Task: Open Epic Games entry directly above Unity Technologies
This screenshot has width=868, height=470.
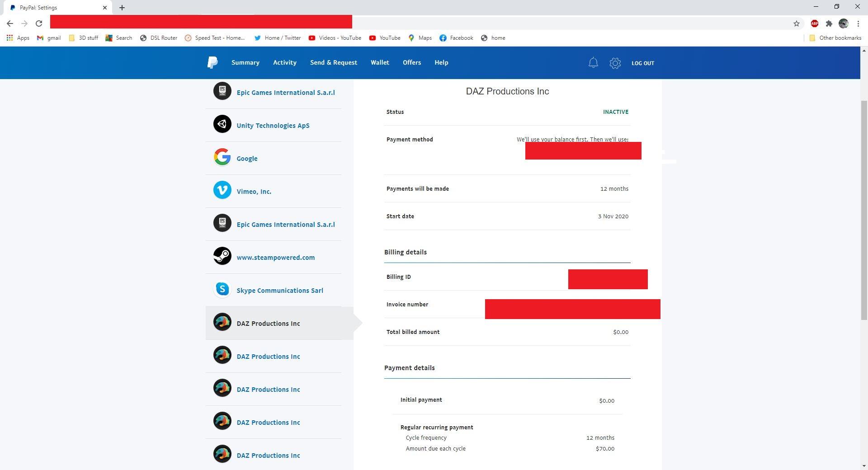Action: point(274,92)
